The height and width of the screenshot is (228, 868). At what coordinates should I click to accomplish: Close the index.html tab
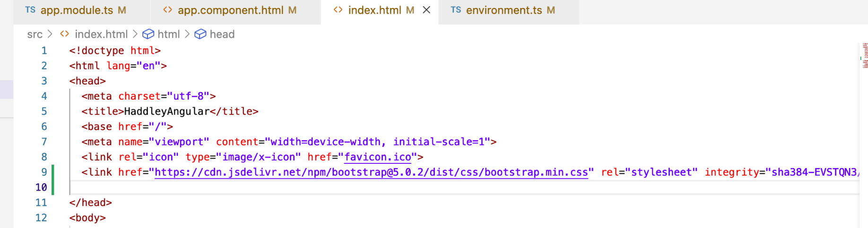click(426, 10)
